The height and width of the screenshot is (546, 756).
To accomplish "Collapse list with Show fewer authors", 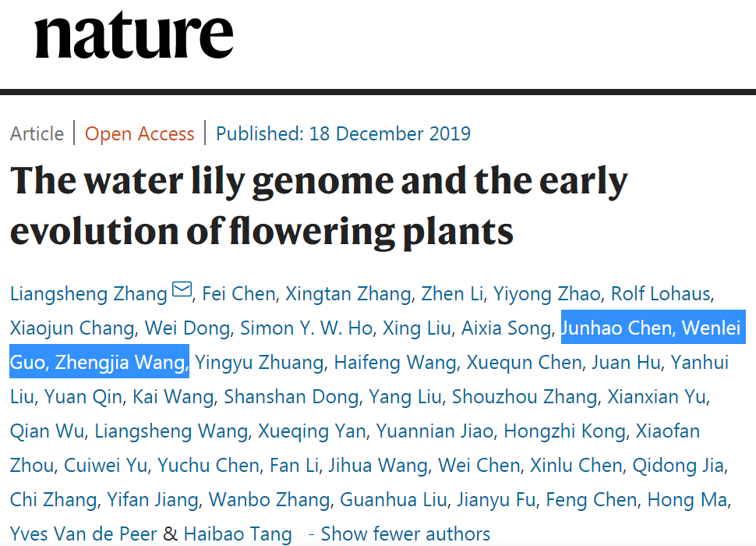I will pos(405,534).
